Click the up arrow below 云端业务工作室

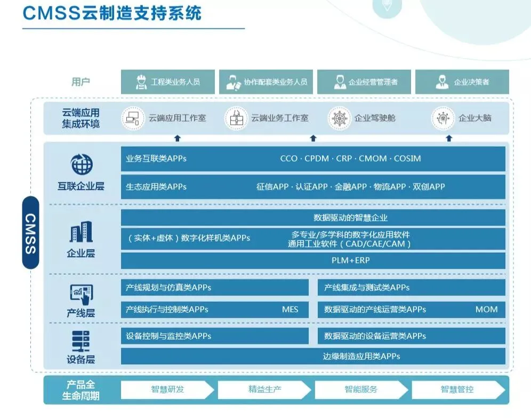313,138
